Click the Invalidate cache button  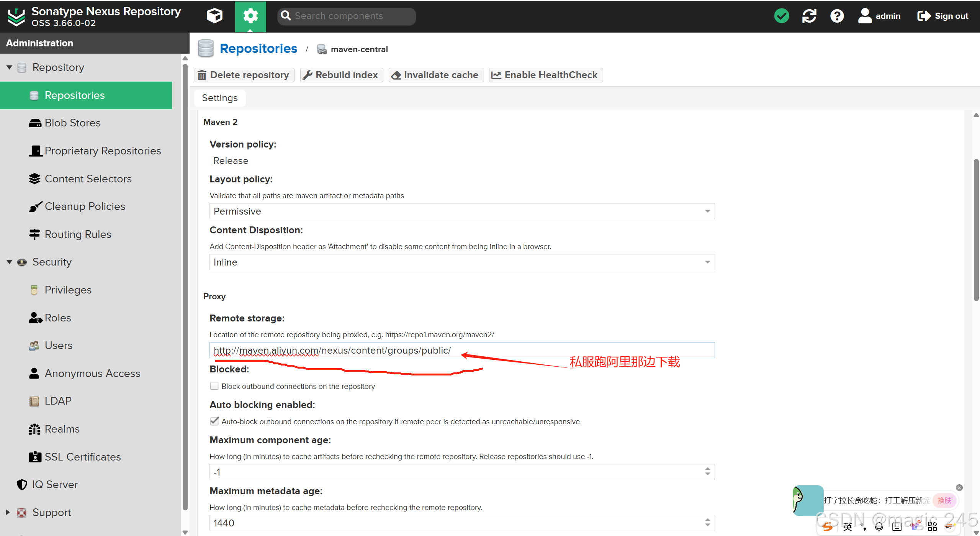coord(436,75)
